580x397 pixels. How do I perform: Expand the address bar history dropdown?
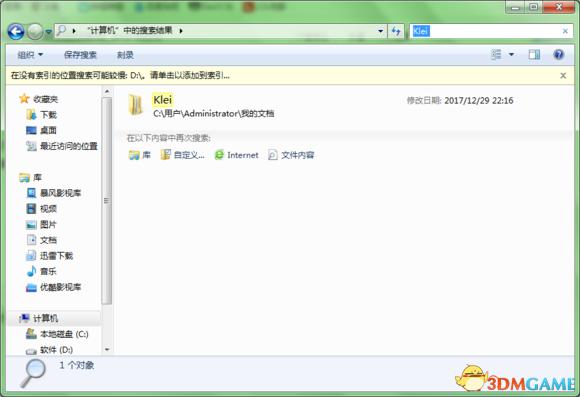381,31
